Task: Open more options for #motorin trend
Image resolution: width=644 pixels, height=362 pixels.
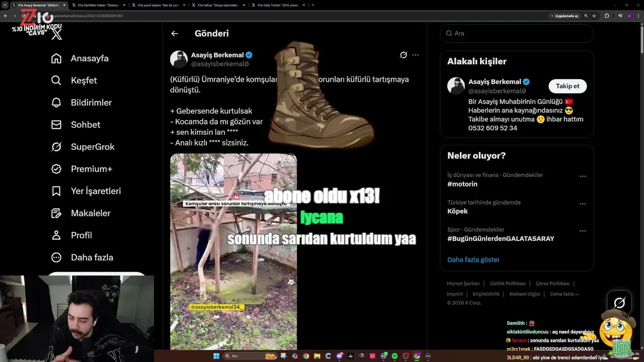Action: (x=583, y=176)
